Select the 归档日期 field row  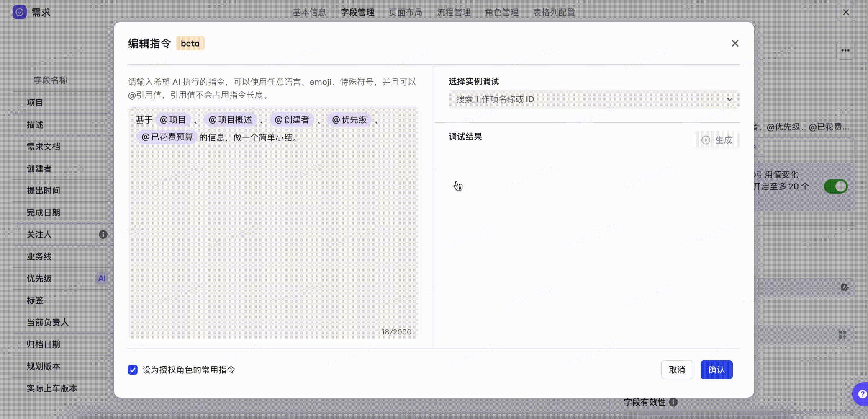[63, 344]
